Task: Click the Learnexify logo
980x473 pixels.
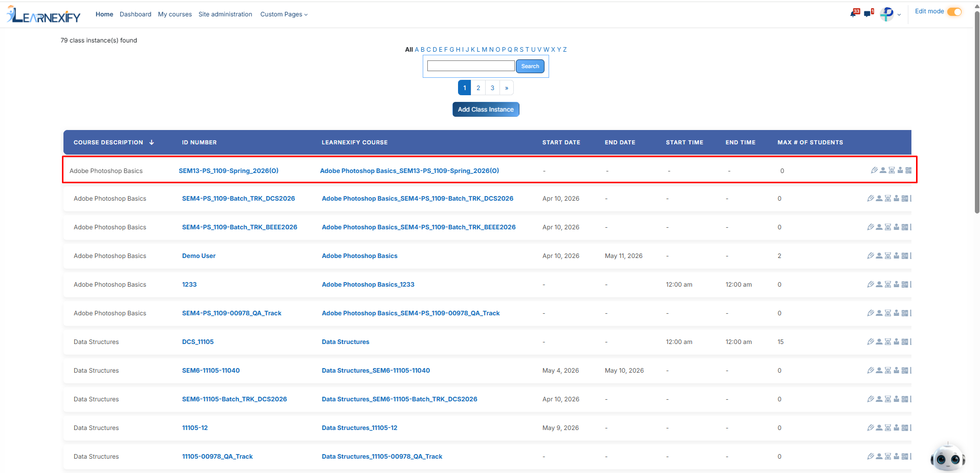Action: 44,14
